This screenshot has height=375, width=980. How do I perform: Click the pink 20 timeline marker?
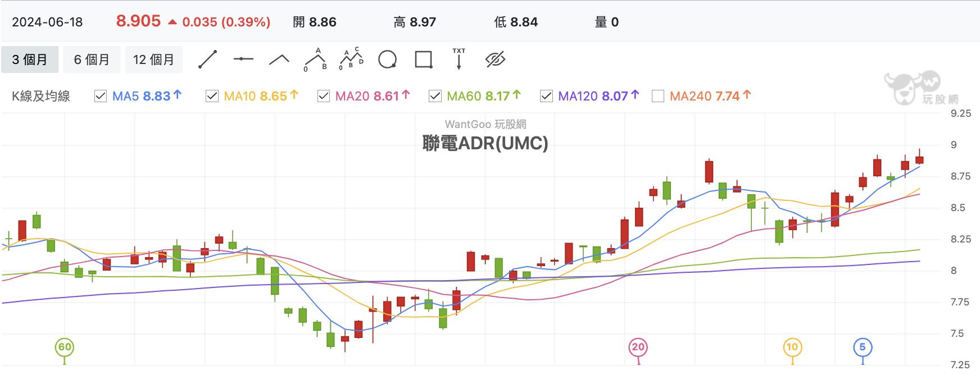click(638, 347)
